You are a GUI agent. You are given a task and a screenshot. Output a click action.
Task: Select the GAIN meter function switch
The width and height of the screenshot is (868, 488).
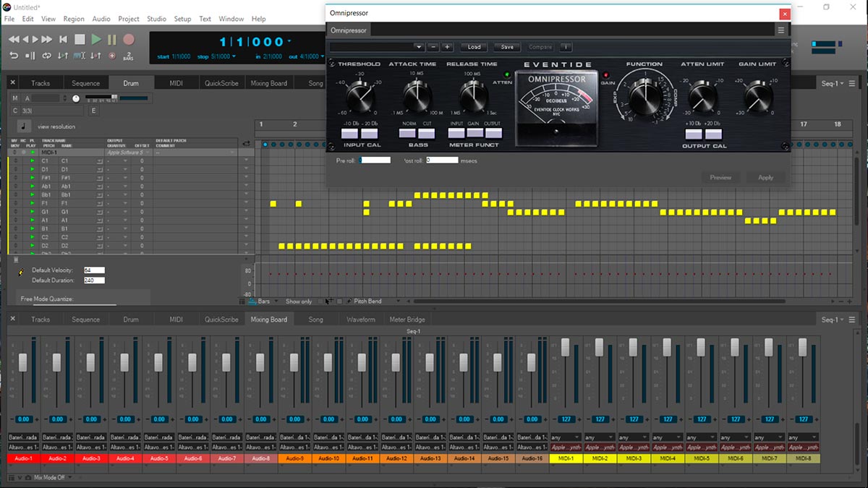coord(475,133)
